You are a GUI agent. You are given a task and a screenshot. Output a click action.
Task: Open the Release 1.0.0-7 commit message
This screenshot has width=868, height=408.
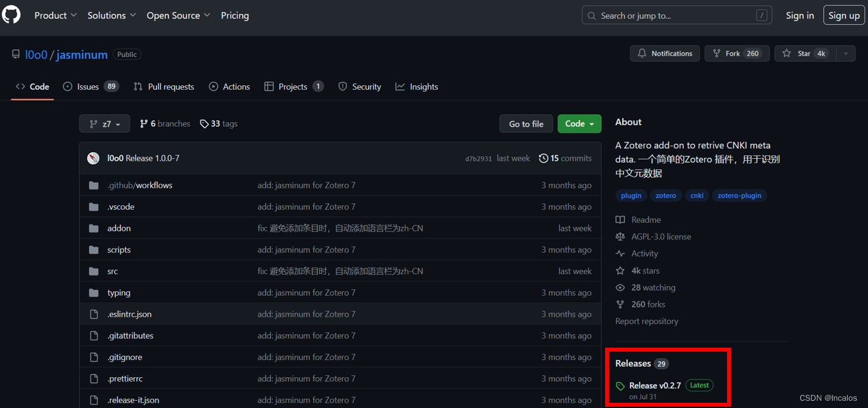[152, 158]
